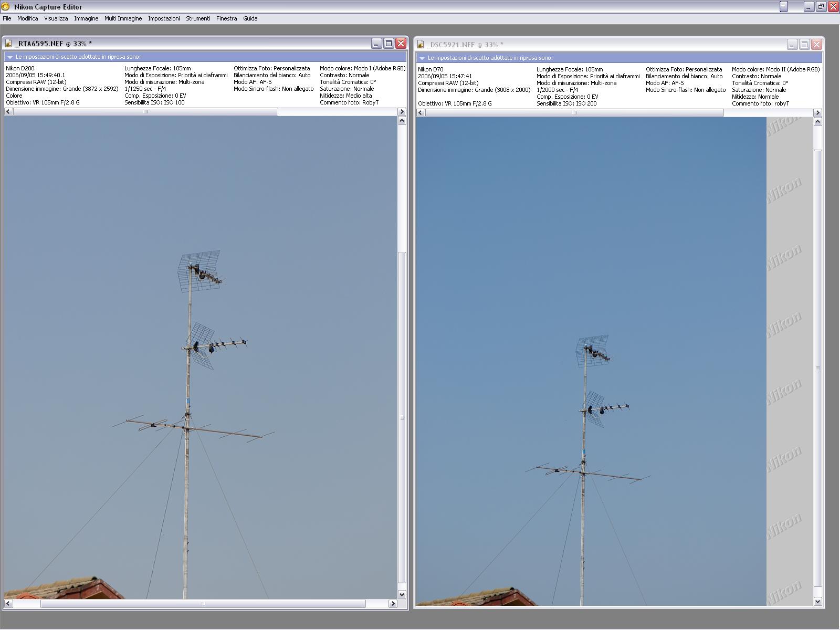
Task: Open the Guida menu
Action: (x=250, y=18)
